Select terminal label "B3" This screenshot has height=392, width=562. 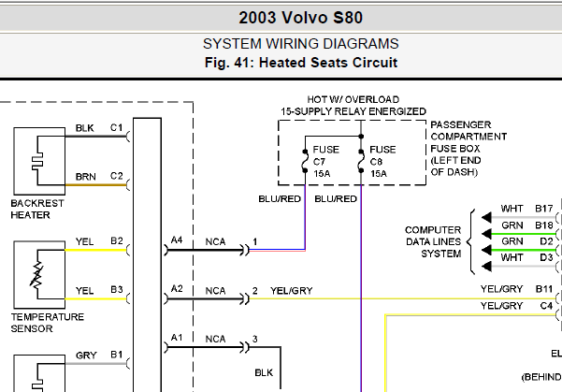click(117, 290)
